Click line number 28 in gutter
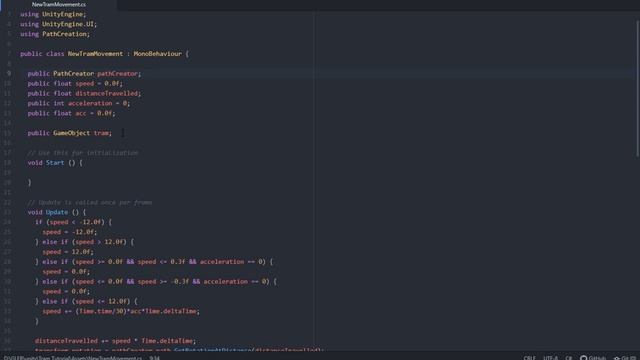 [x=7, y=262]
